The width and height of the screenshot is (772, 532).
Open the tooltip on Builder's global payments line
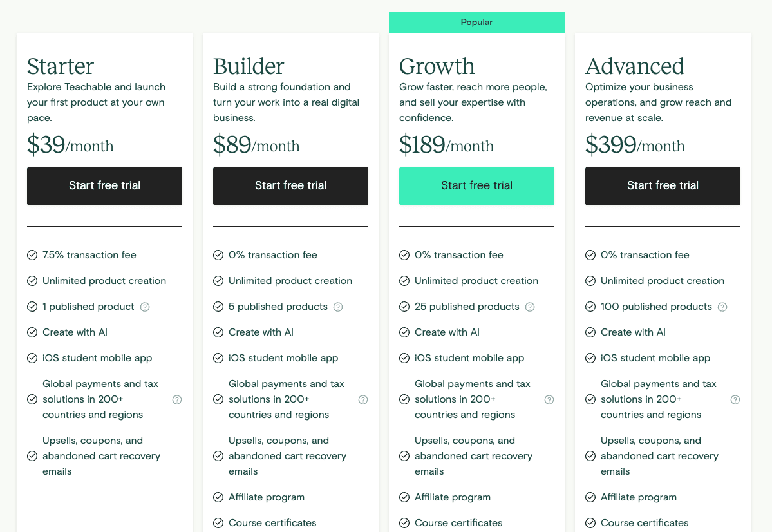tap(363, 399)
